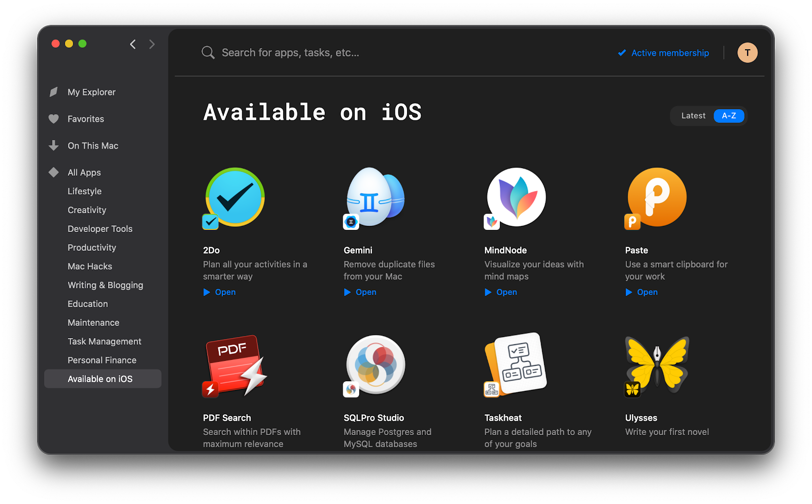Click the SQLPro Studio app icon
Viewport: 812px width, 504px height.
pyautogui.click(x=375, y=365)
